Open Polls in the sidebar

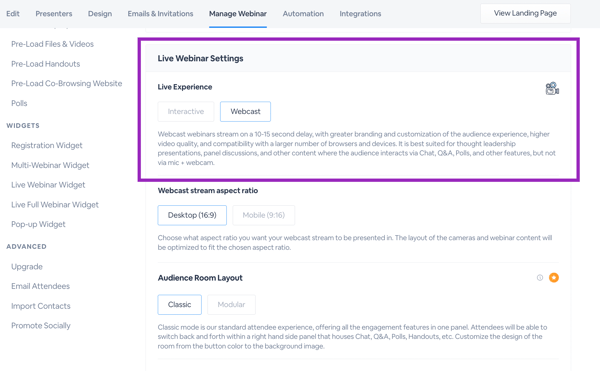coord(19,103)
